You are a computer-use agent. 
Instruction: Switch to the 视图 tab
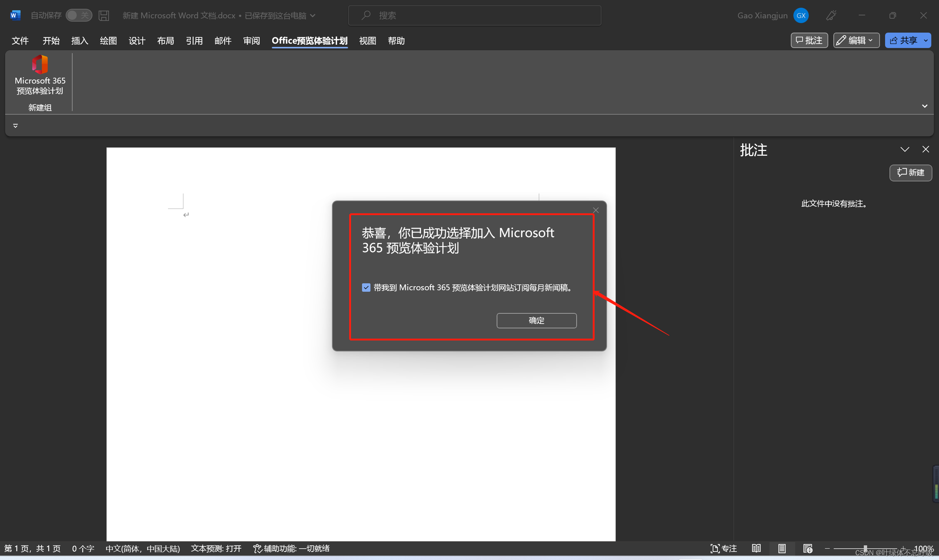point(368,41)
